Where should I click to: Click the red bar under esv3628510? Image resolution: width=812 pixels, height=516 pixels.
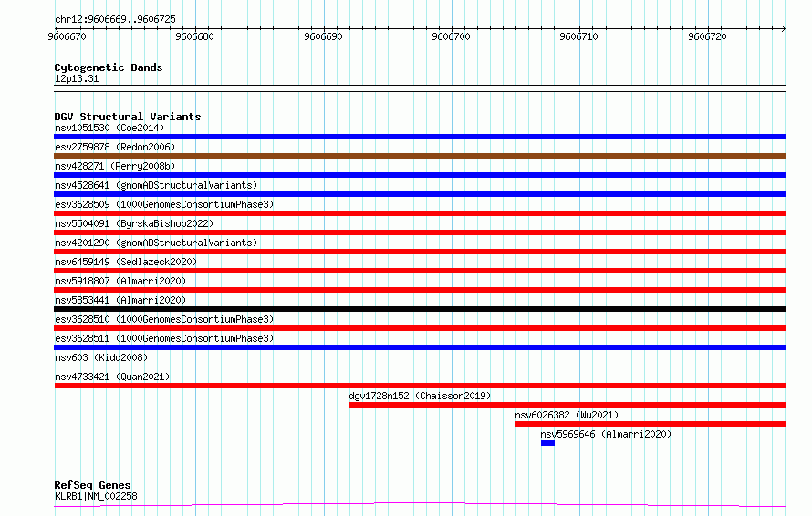pyautogui.click(x=420, y=328)
